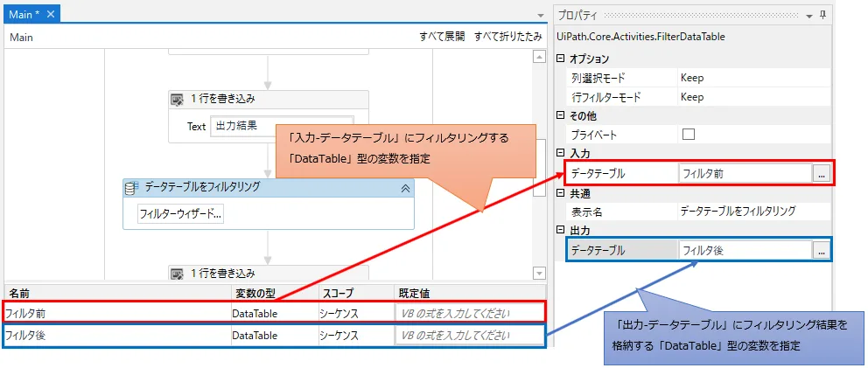The image size is (868, 368).
Task: Edit 表示名 value field
Action: (752, 211)
